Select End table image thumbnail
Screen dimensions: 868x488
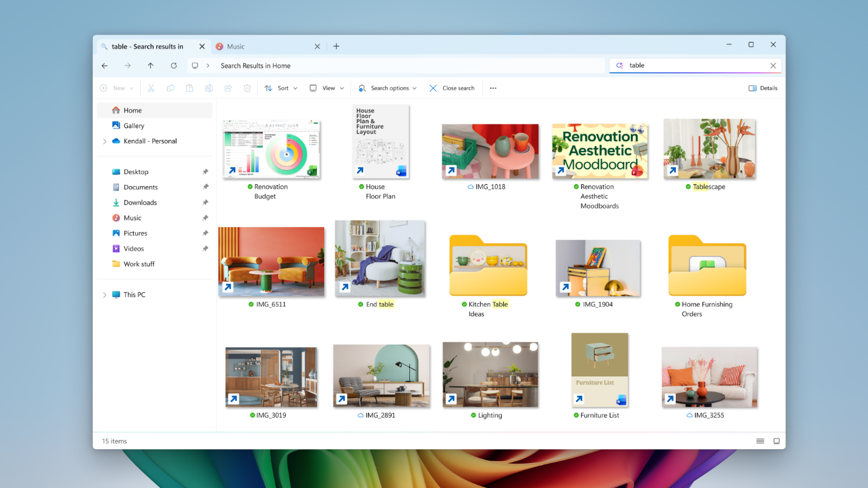[x=380, y=258]
